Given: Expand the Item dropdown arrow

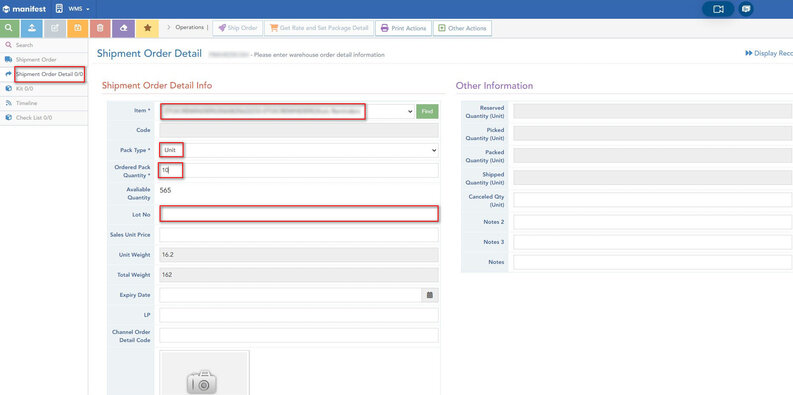Looking at the screenshot, I should click(x=409, y=112).
